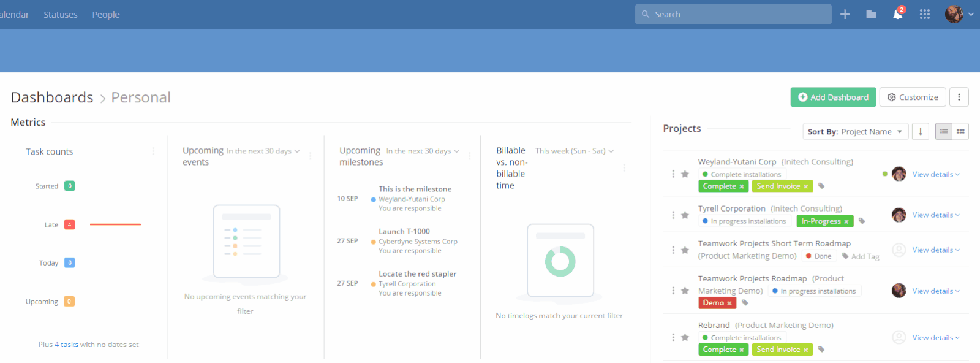Viewport: 980px width, 363px height.
Task: Open Locate the red stapler milestone
Action: pyautogui.click(x=417, y=274)
